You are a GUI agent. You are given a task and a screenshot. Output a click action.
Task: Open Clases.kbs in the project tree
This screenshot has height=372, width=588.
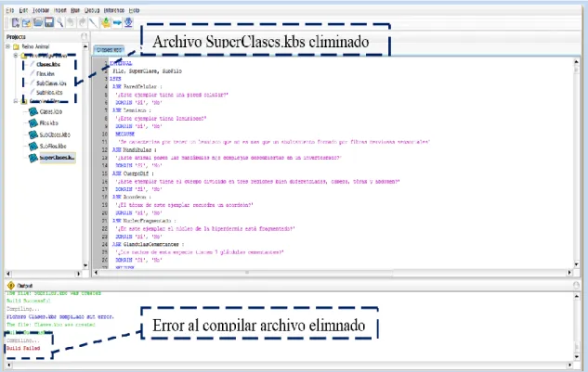[x=48, y=64]
